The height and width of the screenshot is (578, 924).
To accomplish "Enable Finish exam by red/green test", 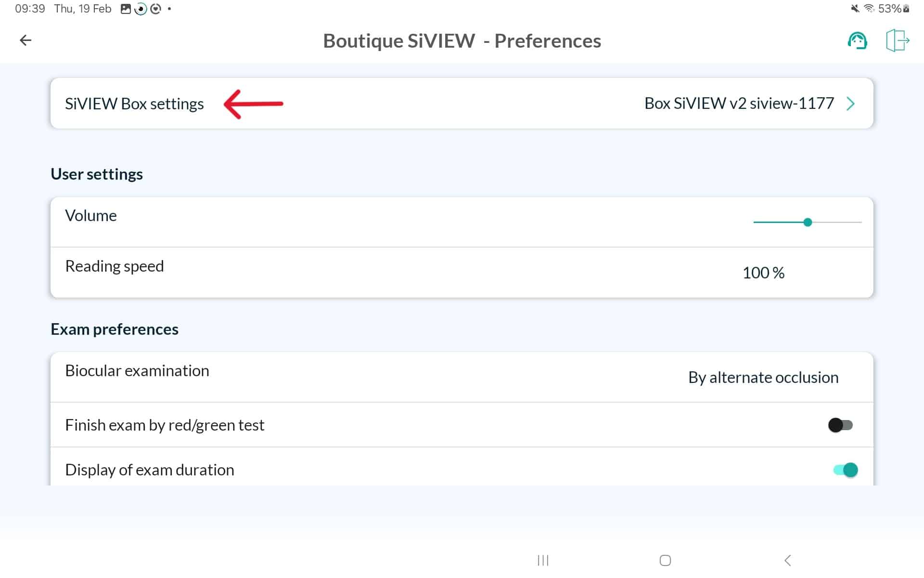I will (x=840, y=425).
